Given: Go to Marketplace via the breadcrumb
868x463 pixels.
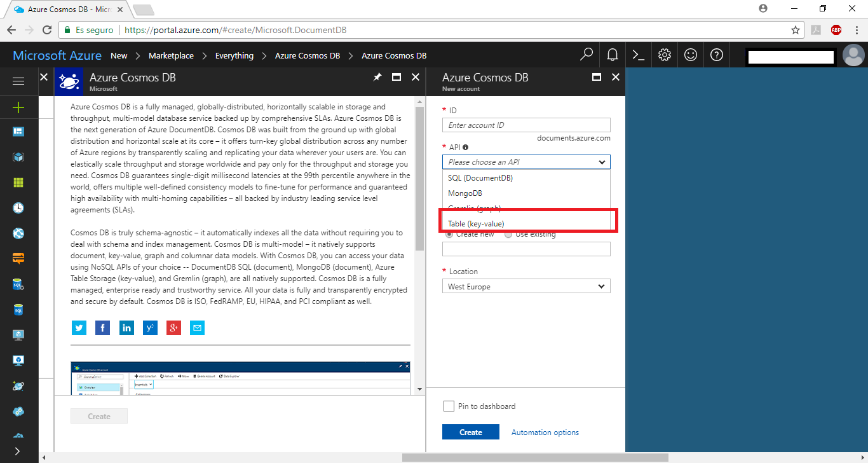Looking at the screenshot, I should 171,55.
